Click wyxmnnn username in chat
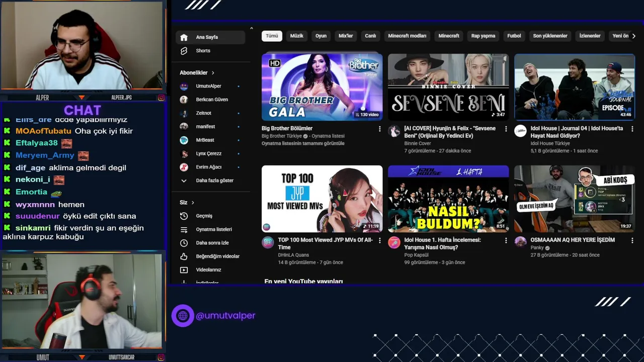Viewport: 644px width, 362px height. point(36,205)
